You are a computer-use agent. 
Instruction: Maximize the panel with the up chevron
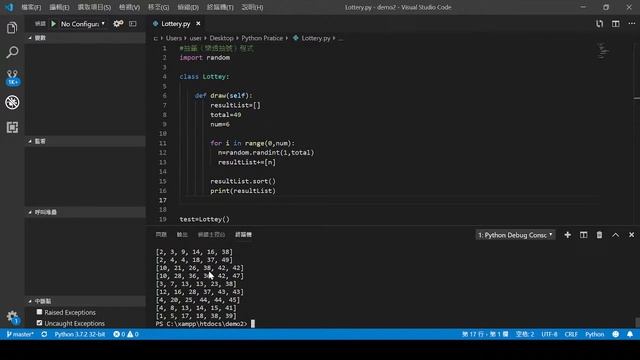point(616,235)
